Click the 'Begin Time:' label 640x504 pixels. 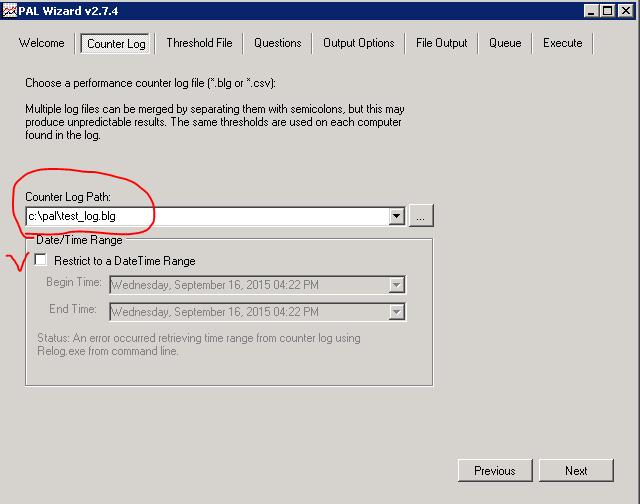coord(74,282)
